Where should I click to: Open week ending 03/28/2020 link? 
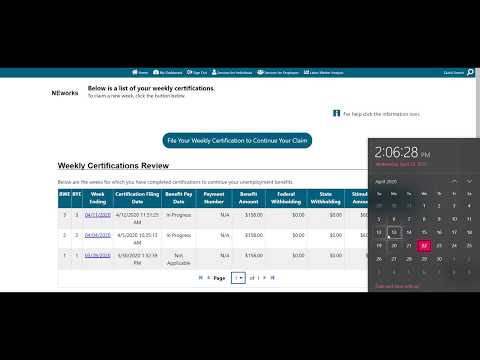click(x=98, y=255)
